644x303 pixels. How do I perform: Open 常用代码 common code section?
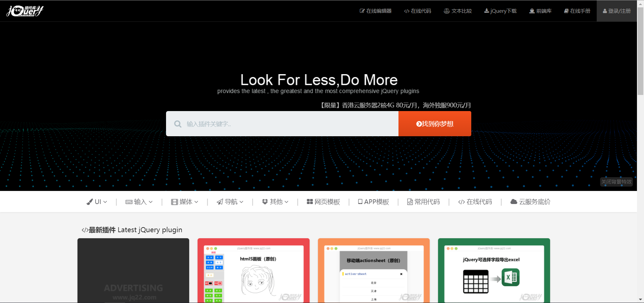pos(424,202)
